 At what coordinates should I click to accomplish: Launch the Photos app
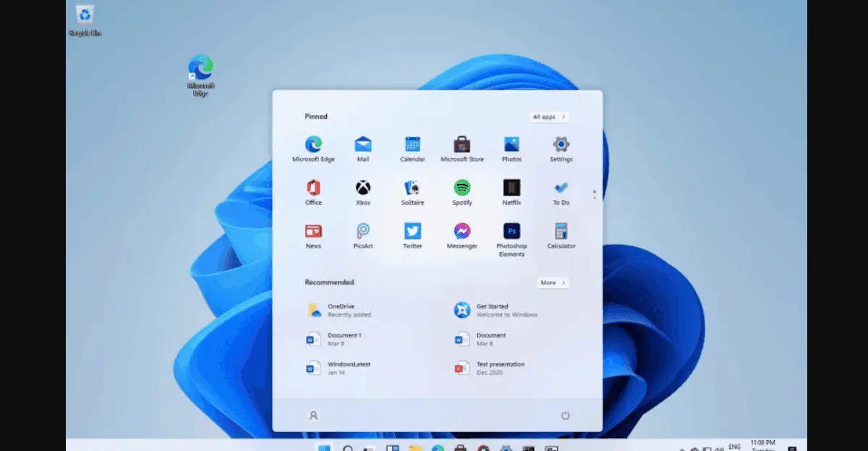[511, 148]
